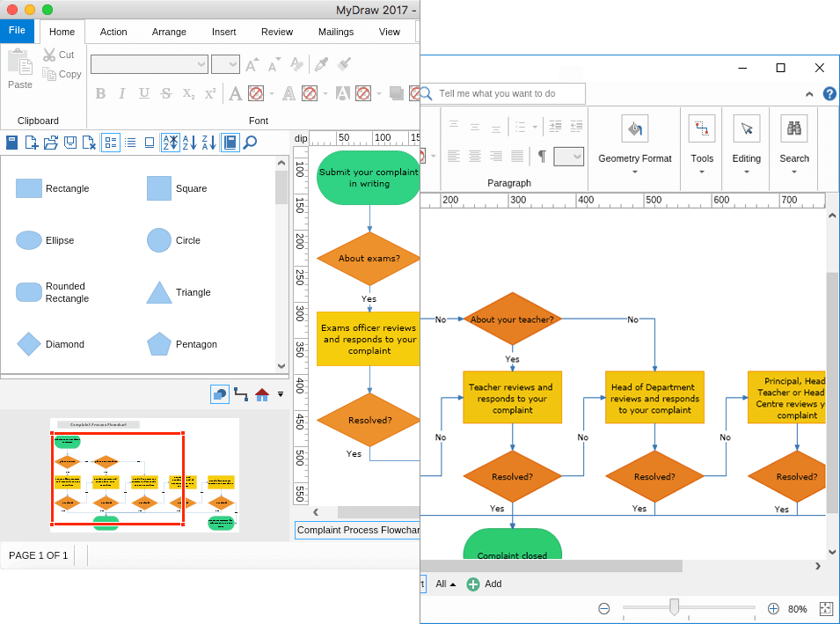Pick the Pentagon shape from library
This screenshot has width=840, height=624.
(159, 344)
